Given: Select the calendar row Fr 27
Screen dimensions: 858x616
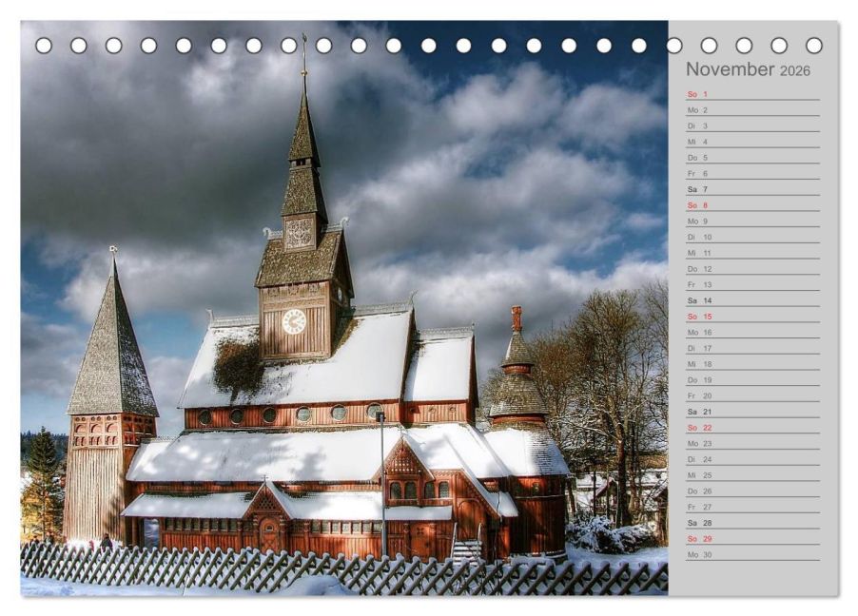Looking at the screenshot, I should 753,507.
